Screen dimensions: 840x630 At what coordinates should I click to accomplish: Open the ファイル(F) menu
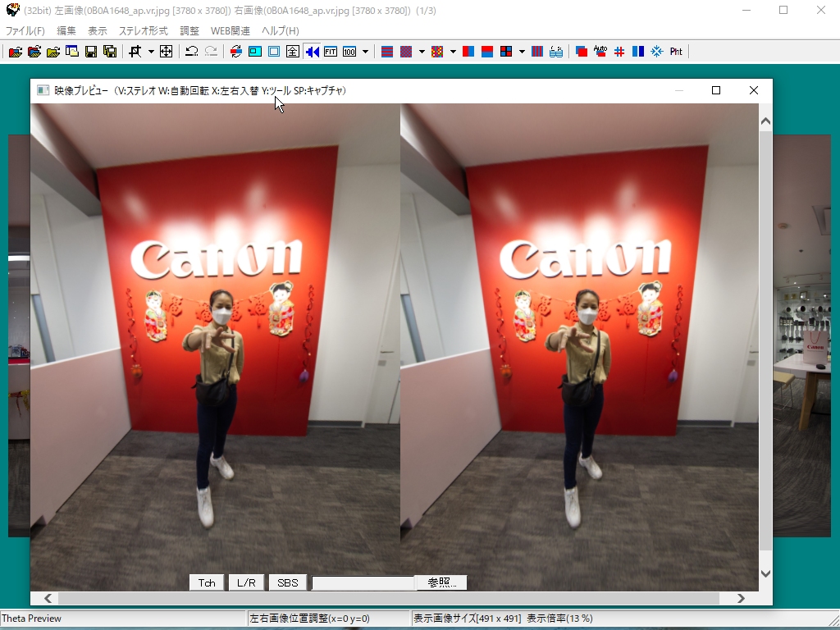(x=25, y=31)
